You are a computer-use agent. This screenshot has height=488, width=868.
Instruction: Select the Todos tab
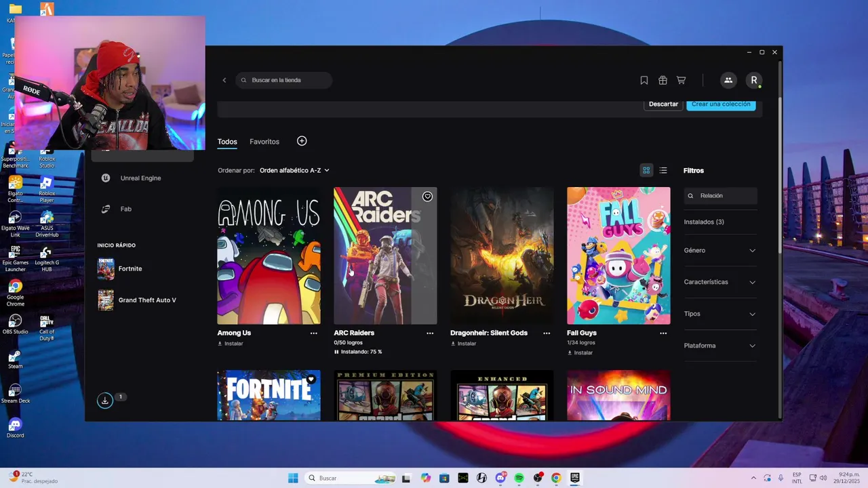227,142
